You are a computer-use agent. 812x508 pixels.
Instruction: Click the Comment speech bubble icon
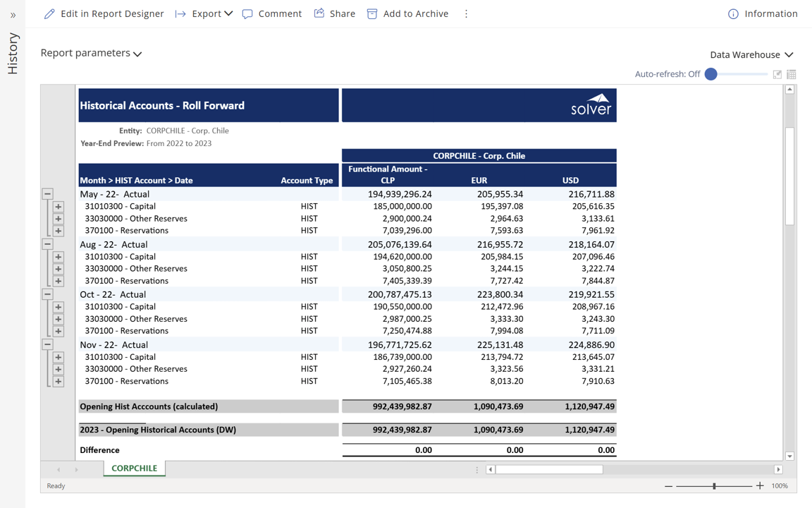coord(247,14)
